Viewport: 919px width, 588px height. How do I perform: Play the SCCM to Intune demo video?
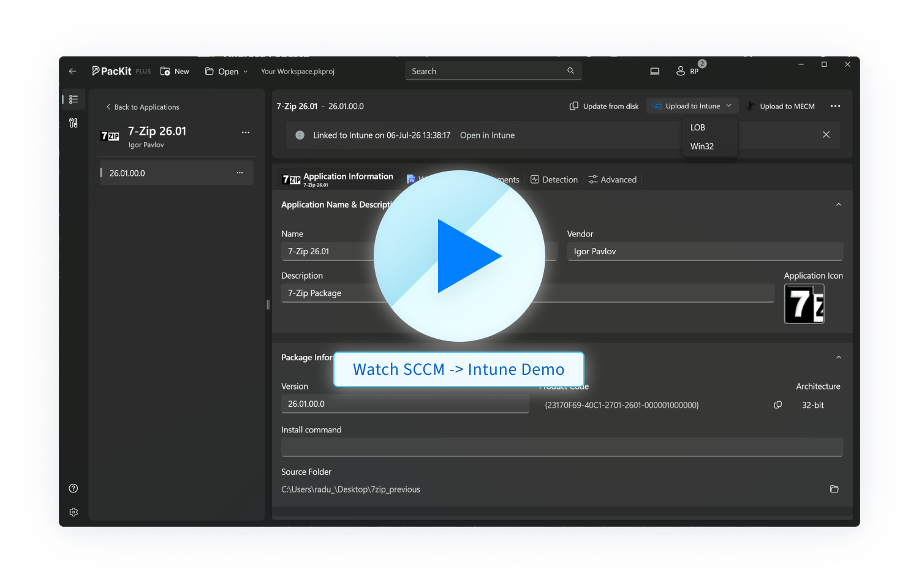coord(459,256)
